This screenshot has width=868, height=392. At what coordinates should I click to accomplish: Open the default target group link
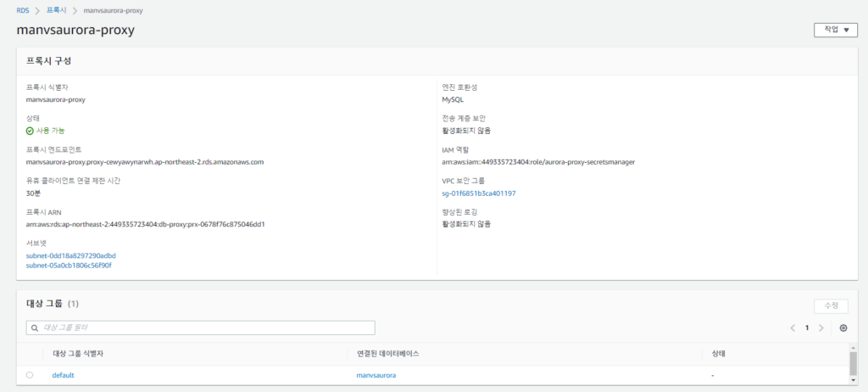pos(64,374)
